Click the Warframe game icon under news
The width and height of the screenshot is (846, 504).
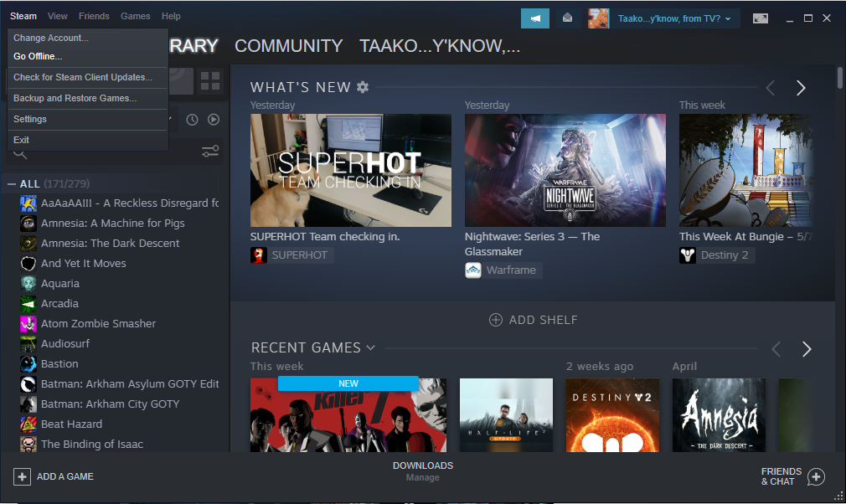coord(473,270)
